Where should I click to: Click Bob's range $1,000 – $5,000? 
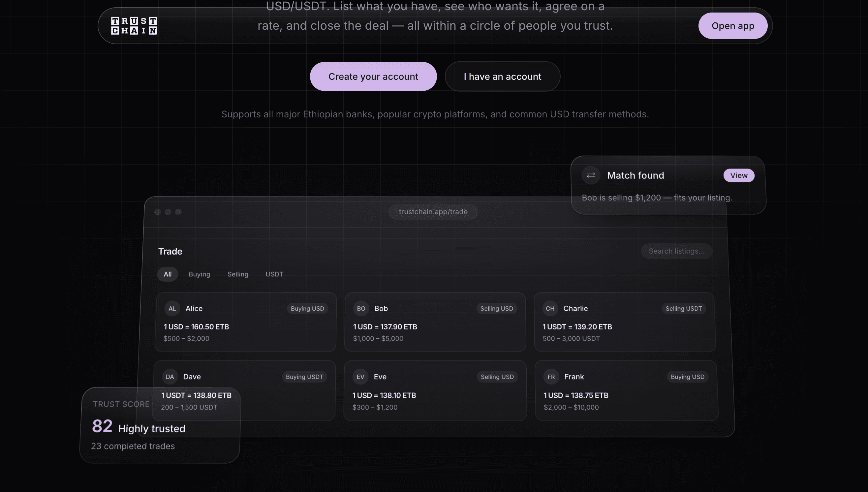[x=378, y=339]
